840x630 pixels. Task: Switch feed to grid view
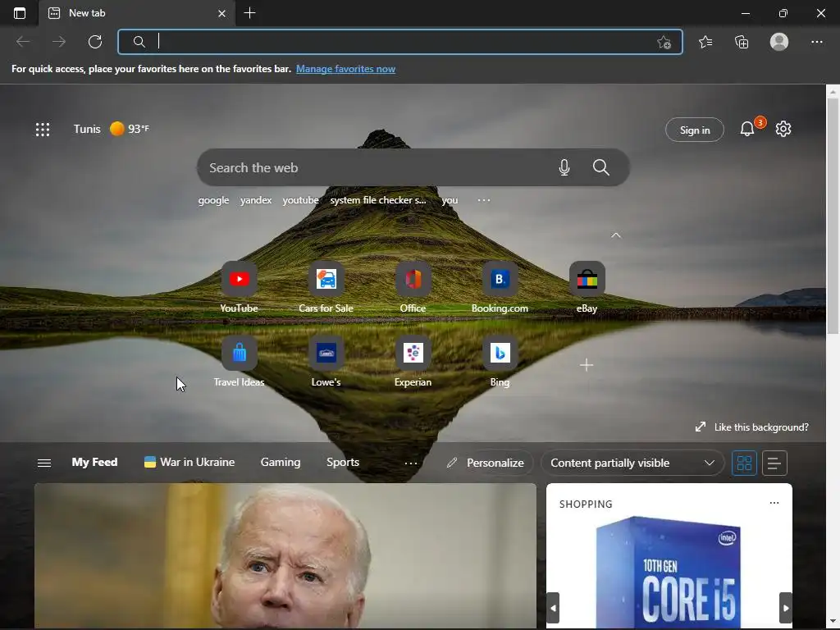(744, 463)
